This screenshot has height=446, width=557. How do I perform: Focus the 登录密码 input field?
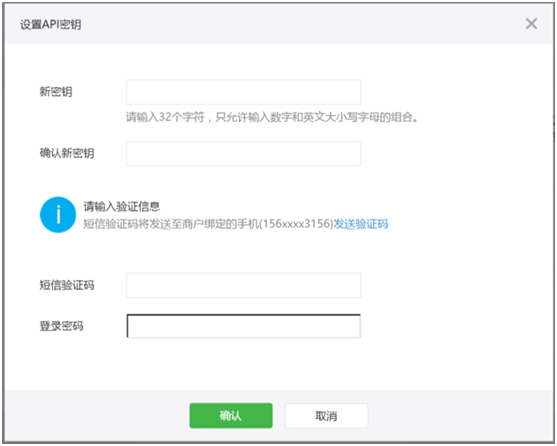244,326
